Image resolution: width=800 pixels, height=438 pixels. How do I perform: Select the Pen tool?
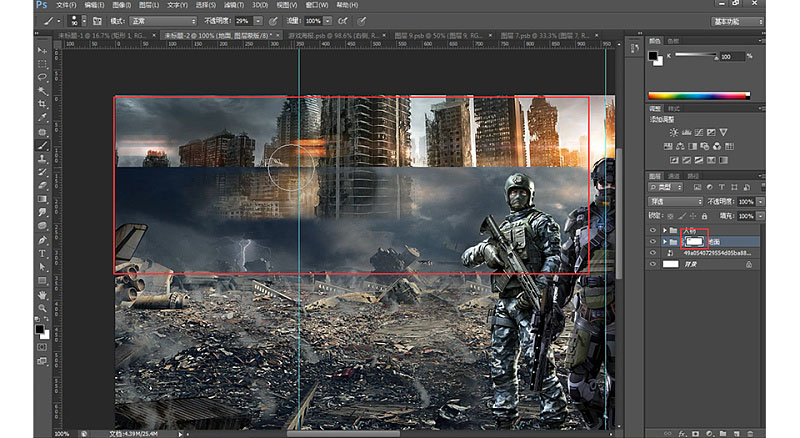(42, 240)
